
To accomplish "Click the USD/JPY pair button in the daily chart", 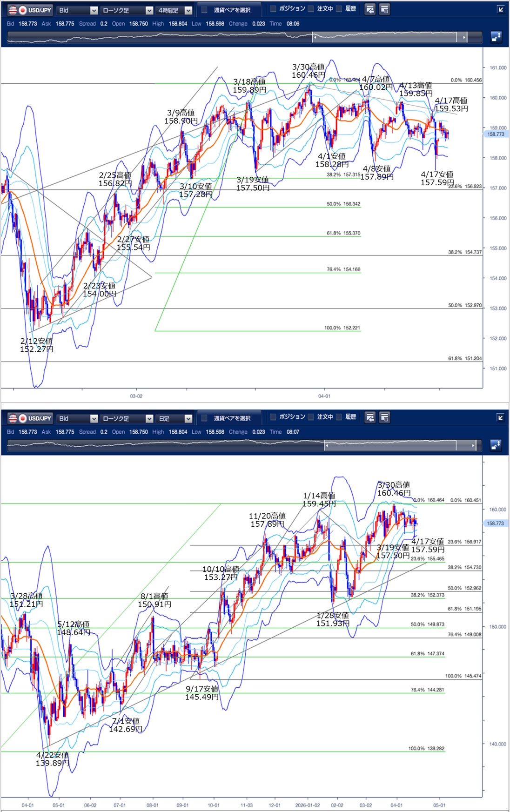I will pos(31,418).
